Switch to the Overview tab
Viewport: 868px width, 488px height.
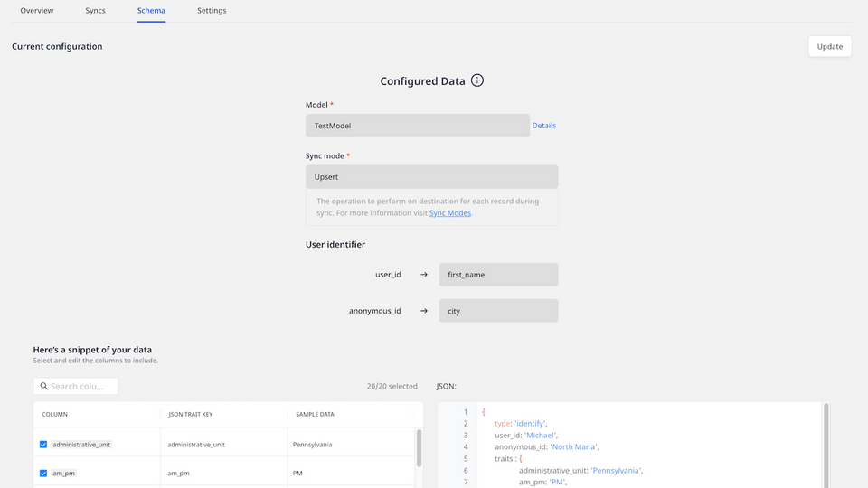[x=37, y=11]
